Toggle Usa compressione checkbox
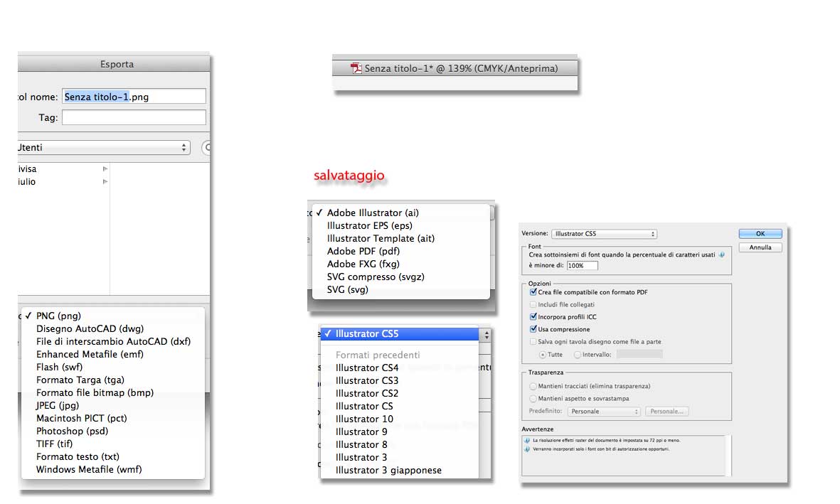 click(533, 329)
